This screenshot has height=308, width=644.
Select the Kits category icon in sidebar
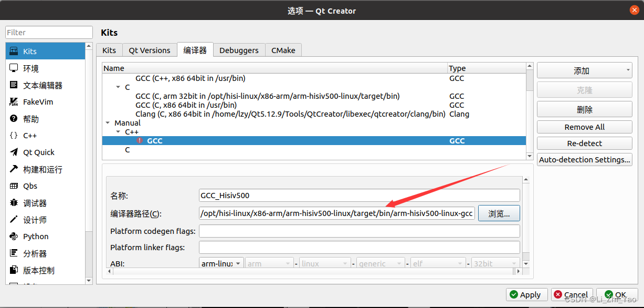tap(14, 51)
